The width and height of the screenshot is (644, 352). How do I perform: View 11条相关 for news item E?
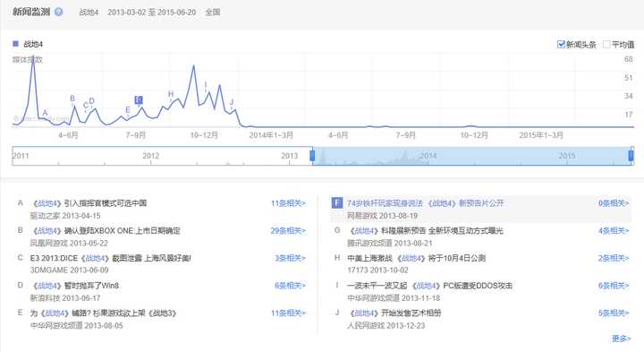coord(288,313)
